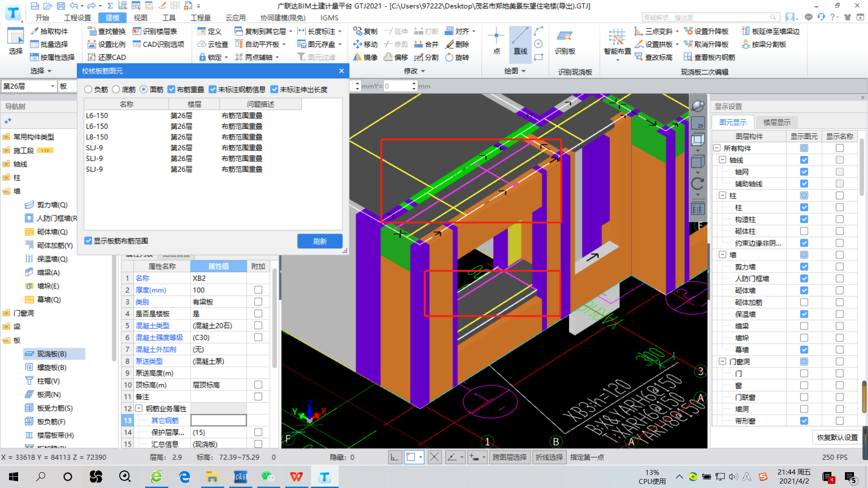The width and height of the screenshot is (868, 488).
Task: Click the 合并 merge tool
Action: (426, 44)
